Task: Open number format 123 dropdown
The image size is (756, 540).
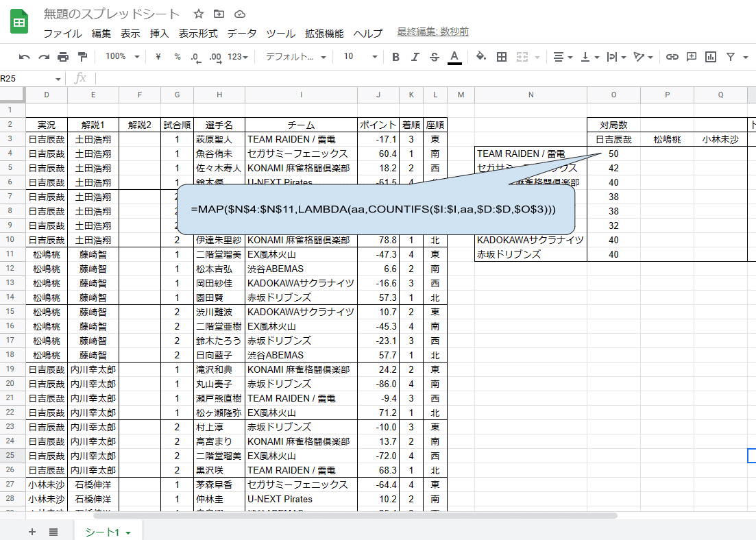Action: 238,57
